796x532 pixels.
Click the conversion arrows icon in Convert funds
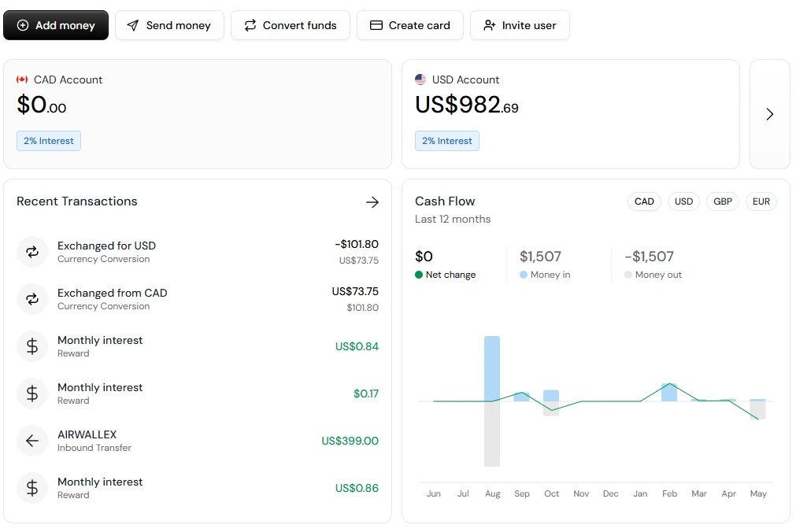pyautogui.click(x=250, y=25)
